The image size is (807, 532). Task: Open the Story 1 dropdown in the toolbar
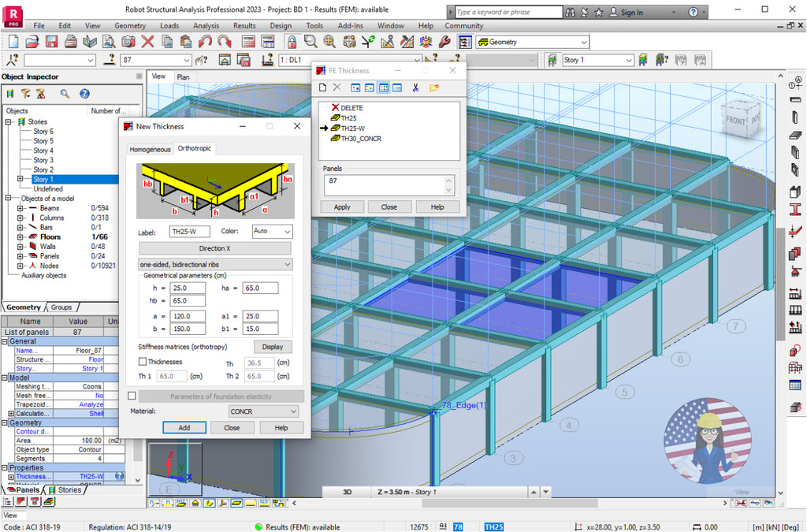tap(598, 60)
